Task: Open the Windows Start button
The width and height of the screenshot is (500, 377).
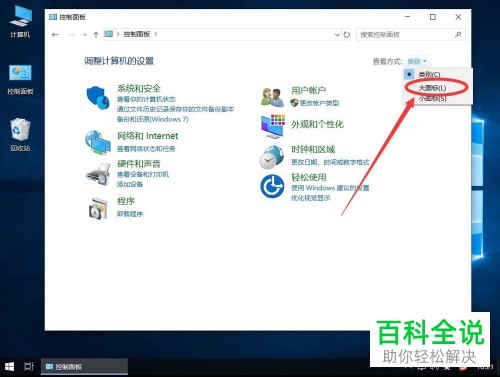Action: (9, 367)
